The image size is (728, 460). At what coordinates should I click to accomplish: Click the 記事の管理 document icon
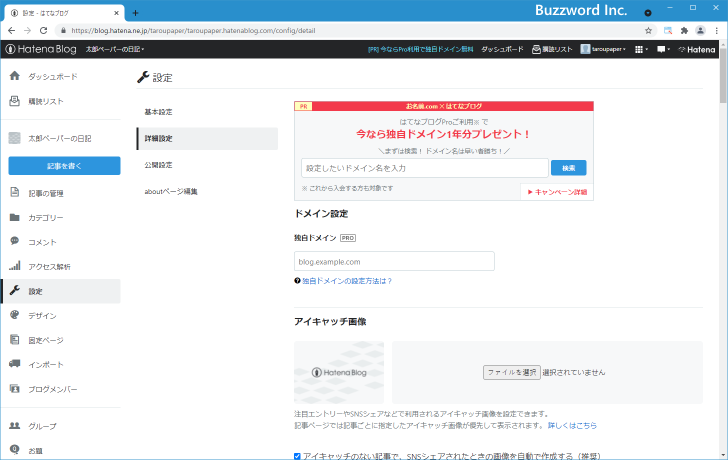[15, 192]
